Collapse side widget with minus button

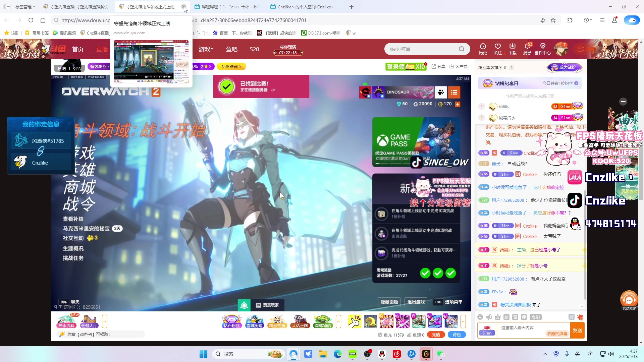pyautogui.click(x=623, y=102)
